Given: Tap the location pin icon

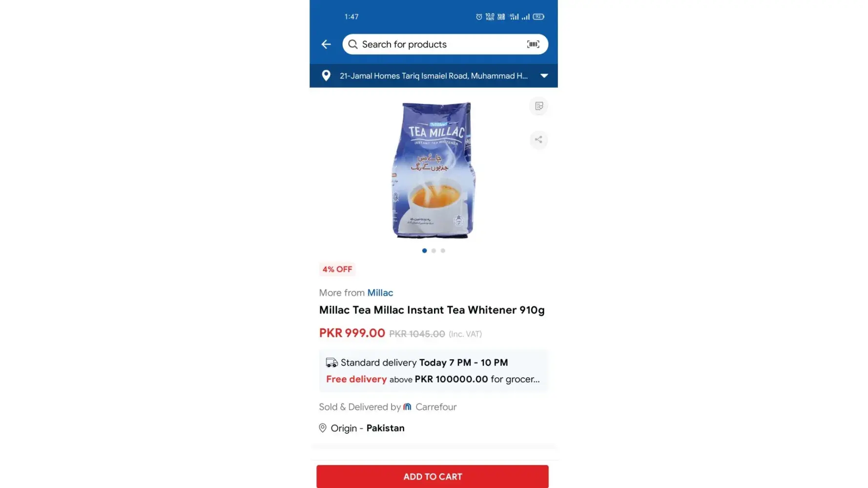Looking at the screenshot, I should click(x=326, y=76).
